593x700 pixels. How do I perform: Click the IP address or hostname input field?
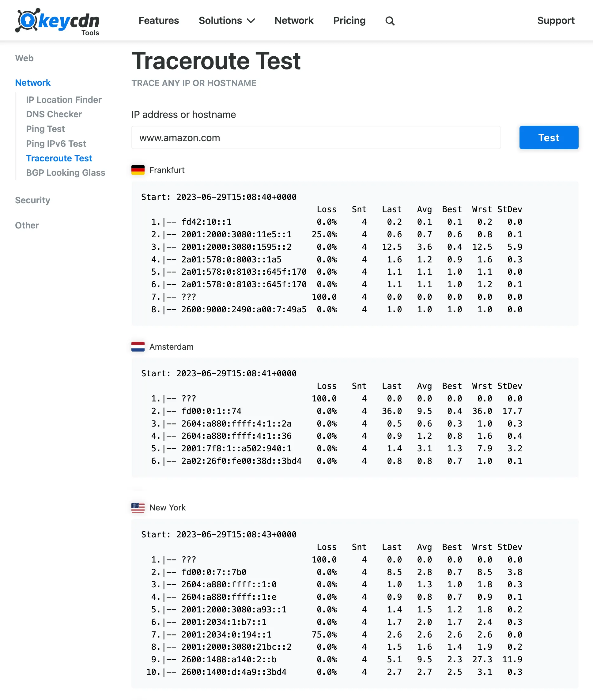click(x=316, y=137)
